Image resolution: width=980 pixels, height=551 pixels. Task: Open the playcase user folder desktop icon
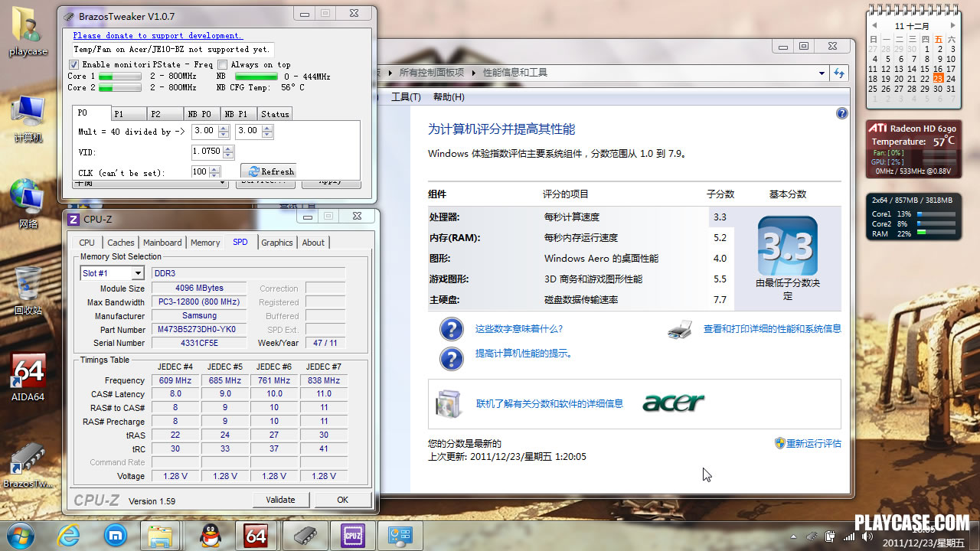28,31
